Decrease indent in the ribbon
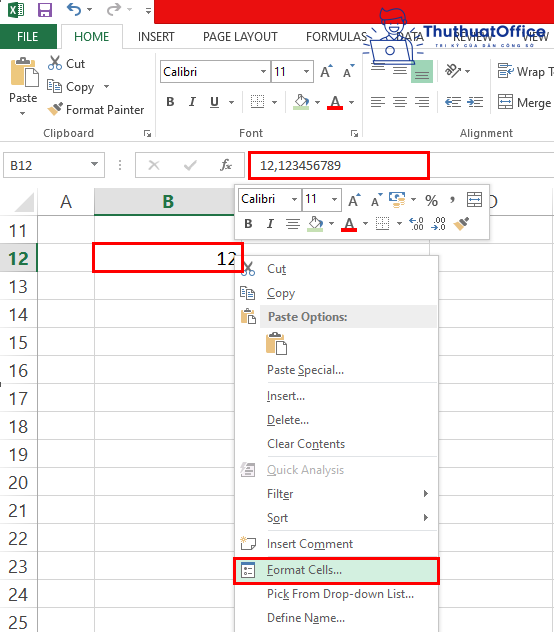This screenshot has width=554, height=632. pos(453,102)
